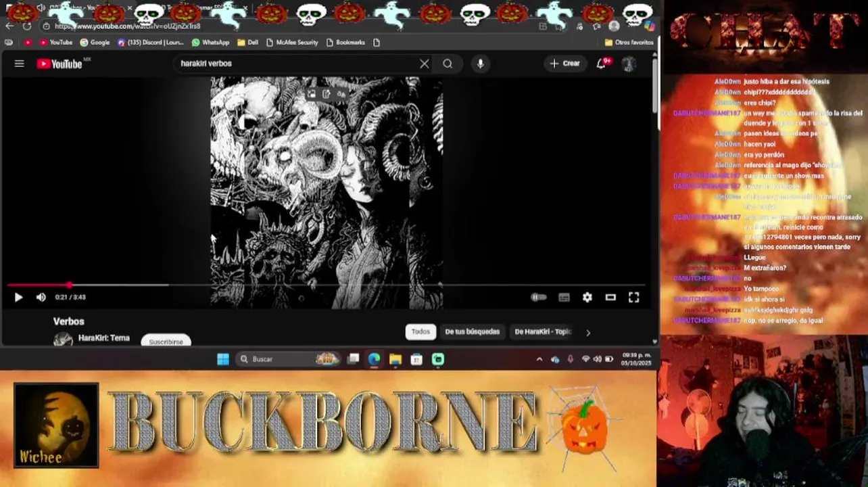Open the HaraKiri channel avatar

[63, 339]
